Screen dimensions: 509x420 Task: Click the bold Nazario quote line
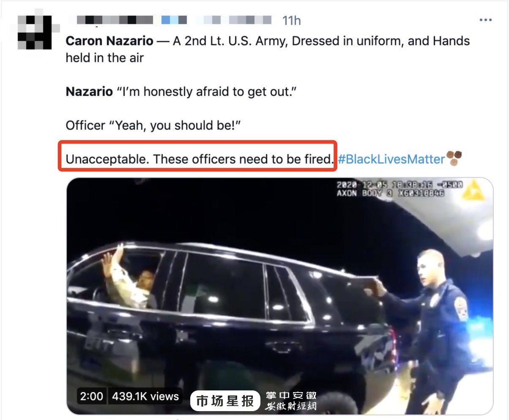tap(181, 92)
